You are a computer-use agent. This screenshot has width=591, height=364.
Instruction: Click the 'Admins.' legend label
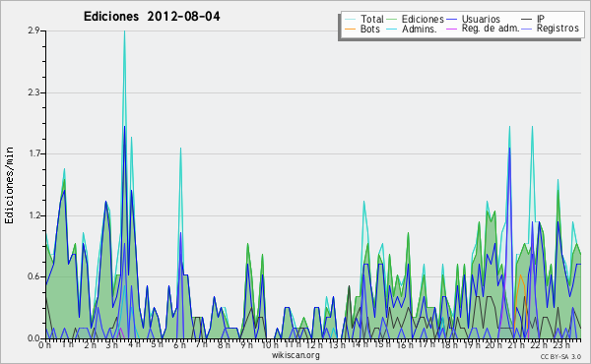click(x=420, y=29)
